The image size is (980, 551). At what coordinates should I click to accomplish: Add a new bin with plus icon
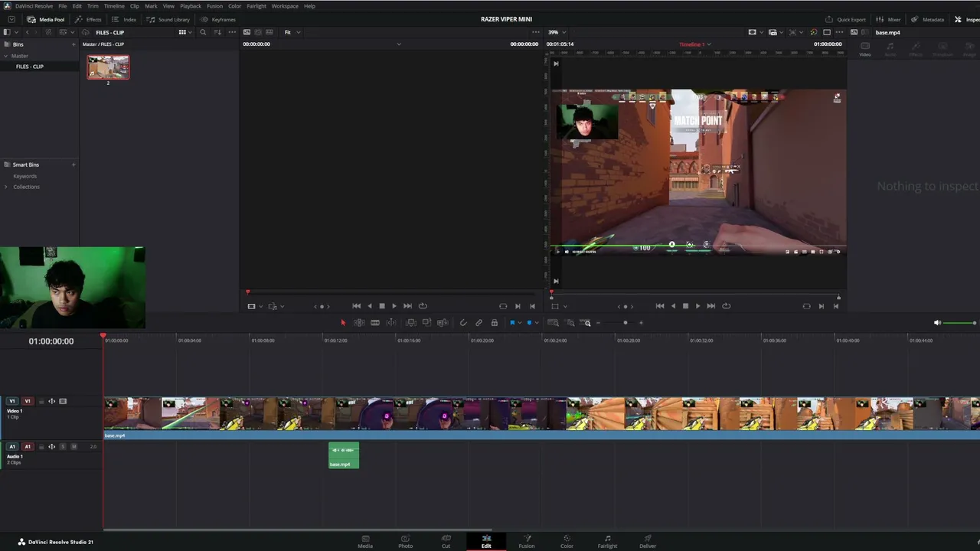[x=73, y=44]
